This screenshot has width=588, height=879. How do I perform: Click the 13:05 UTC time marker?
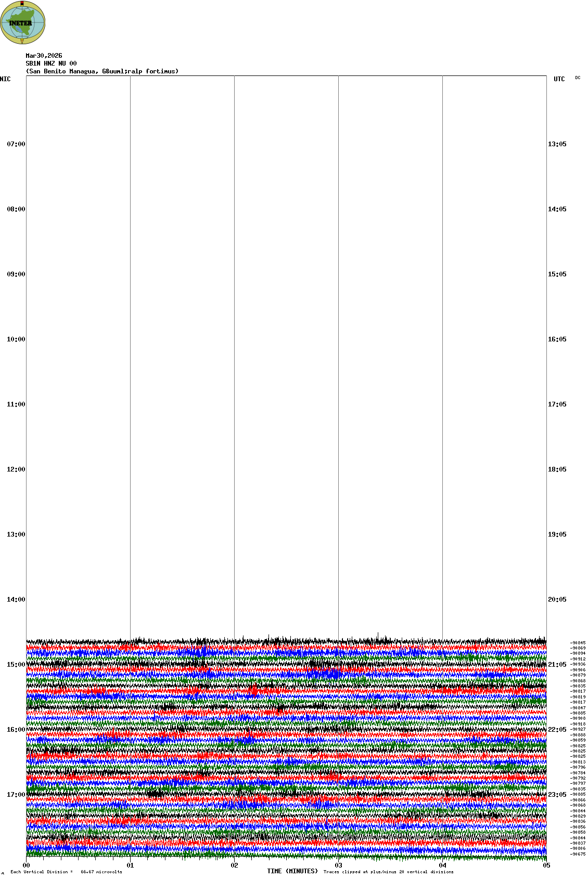[x=557, y=144]
